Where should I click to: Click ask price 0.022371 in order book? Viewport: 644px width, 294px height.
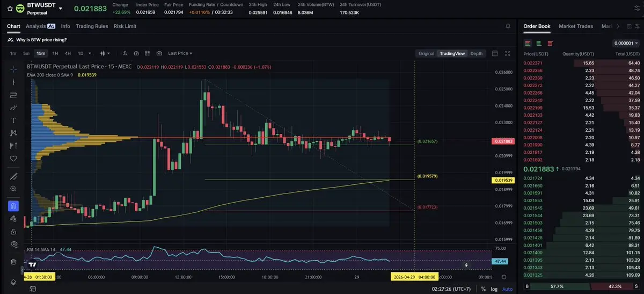(x=533, y=63)
